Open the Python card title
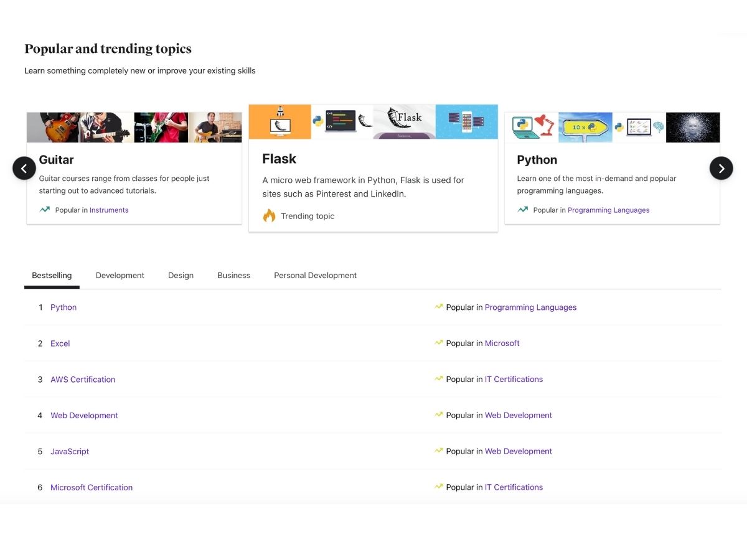The width and height of the screenshot is (747, 560). tap(537, 160)
